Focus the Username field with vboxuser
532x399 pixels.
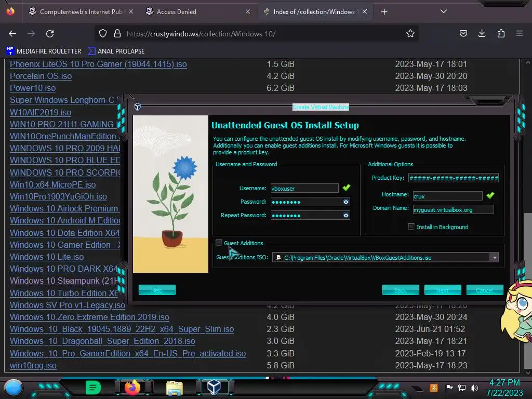click(x=304, y=188)
